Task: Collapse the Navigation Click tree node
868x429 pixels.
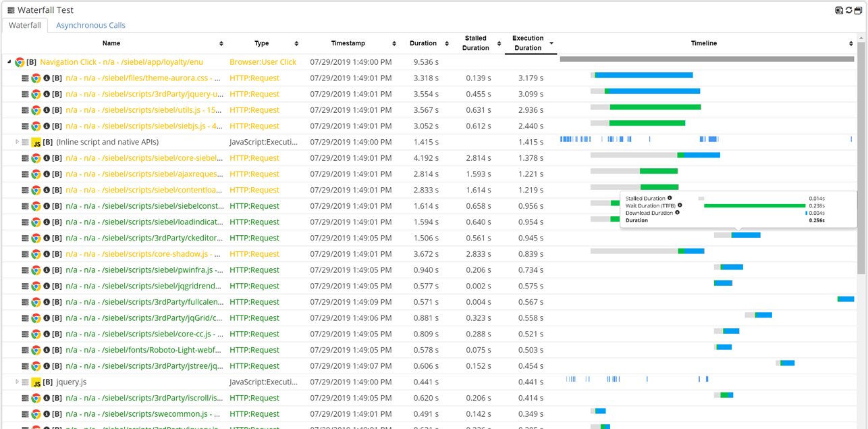Action: tap(9, 62)
